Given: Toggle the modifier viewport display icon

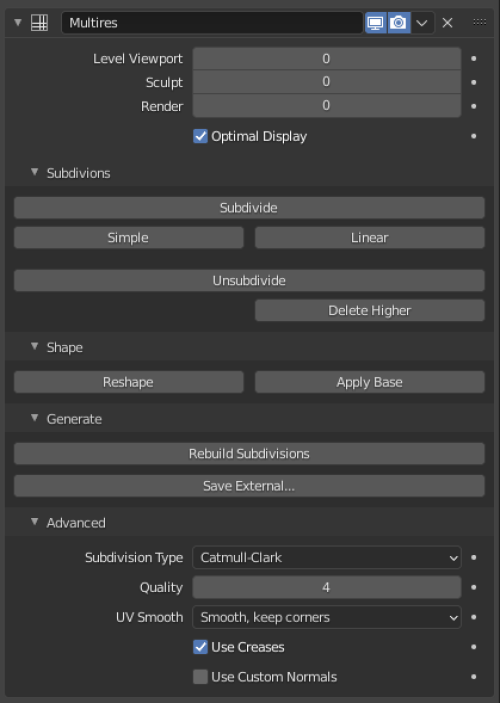Looking at the screenshot, I should [x=375, y=22].
